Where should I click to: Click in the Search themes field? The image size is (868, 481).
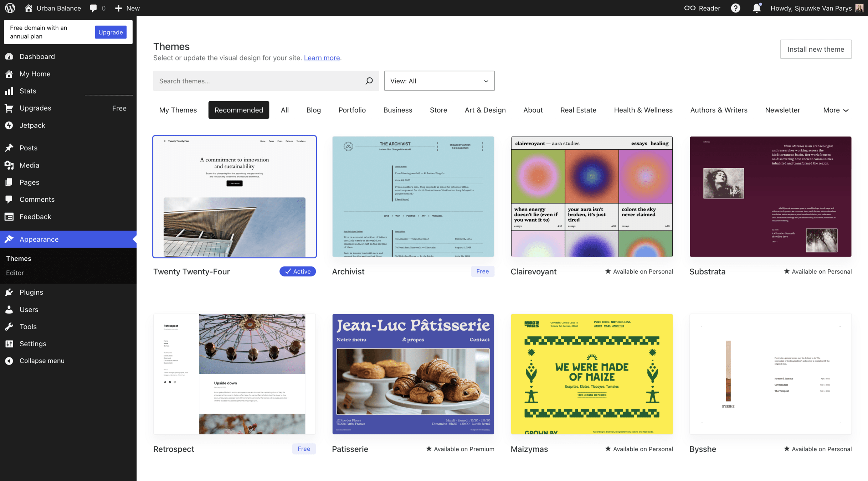point(258,81)
